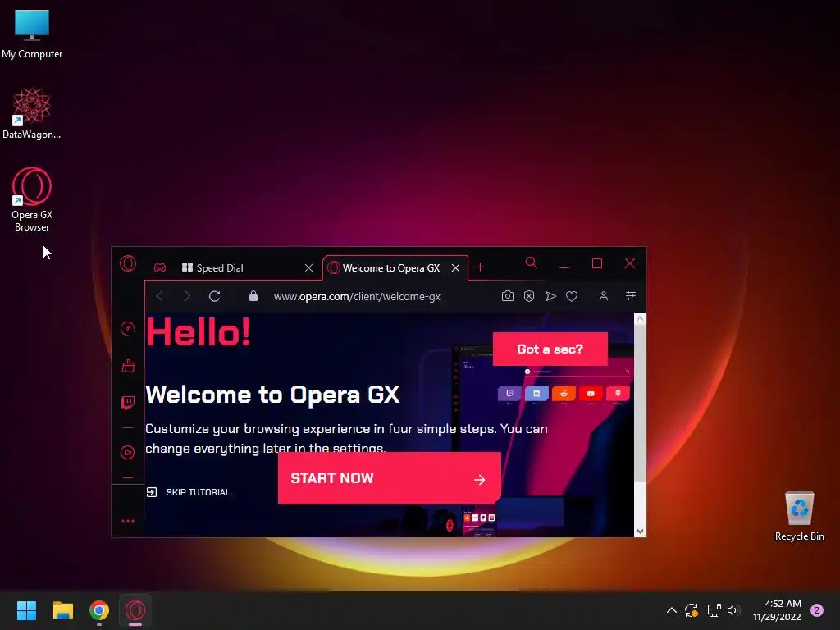
Task: Close the Speed Dial tab
Action: 308,268
